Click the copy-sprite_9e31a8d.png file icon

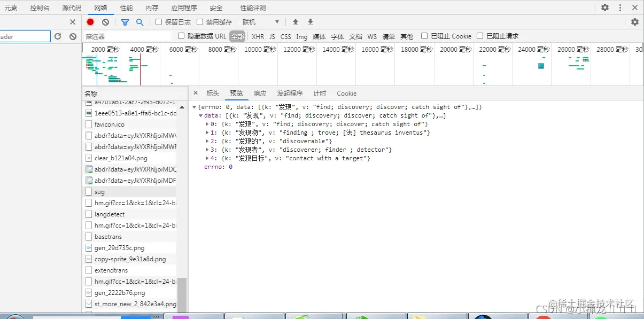[89, 259]
